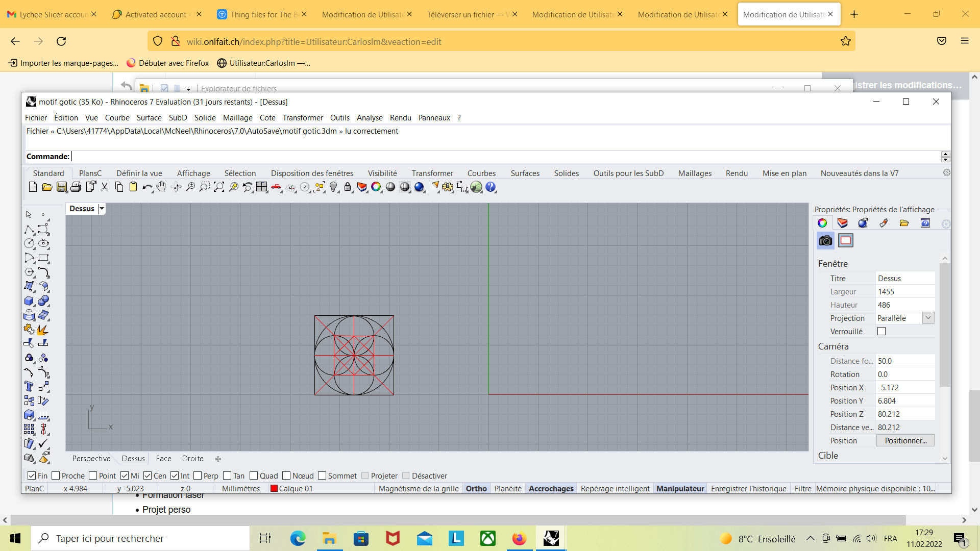Open the Surface menu
This screenshot has height=551, width=980.
[x=149, y=117]
